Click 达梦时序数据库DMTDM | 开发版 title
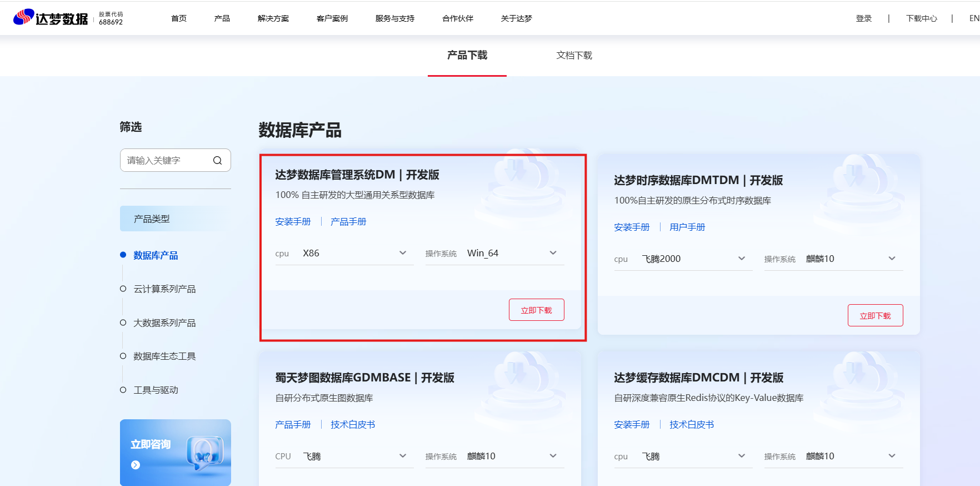This screenshot has width=980, height=486. [x=698, y=180]
